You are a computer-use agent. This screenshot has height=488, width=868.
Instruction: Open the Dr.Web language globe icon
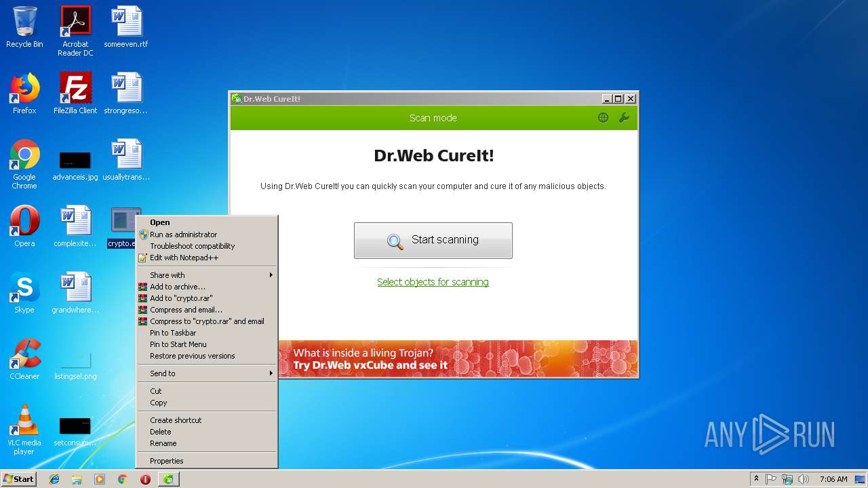(x=603, y=118)
